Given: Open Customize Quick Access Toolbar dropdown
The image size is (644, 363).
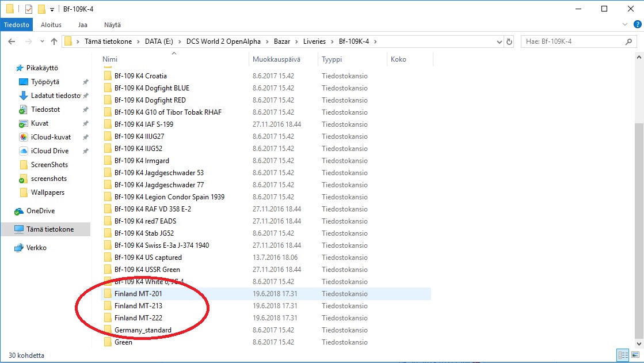Looking at the screenshot, I should [x=52, y=9].
